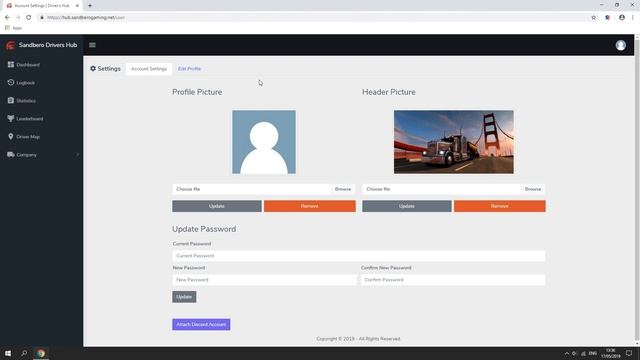
Task: Update the profile picture
Action: coord(217,206)
